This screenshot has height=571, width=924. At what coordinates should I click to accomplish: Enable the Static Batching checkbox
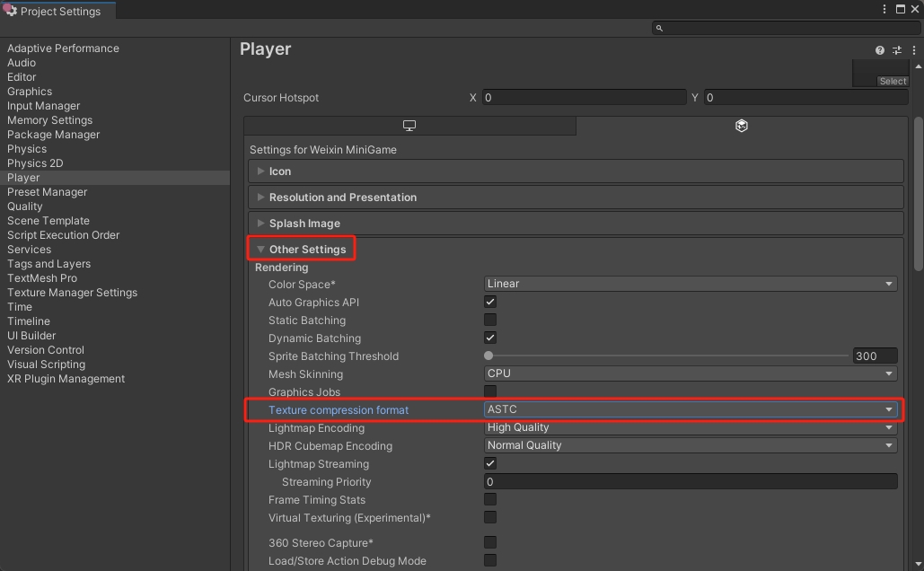490,320
